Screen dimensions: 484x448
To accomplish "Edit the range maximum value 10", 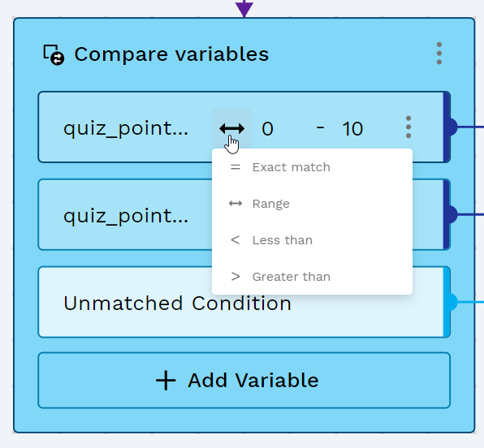I will click(x=352, y=129).
